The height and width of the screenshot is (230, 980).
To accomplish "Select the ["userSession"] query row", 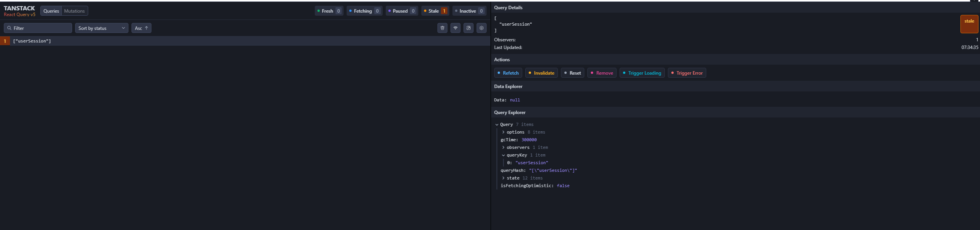I will point(245,41).
